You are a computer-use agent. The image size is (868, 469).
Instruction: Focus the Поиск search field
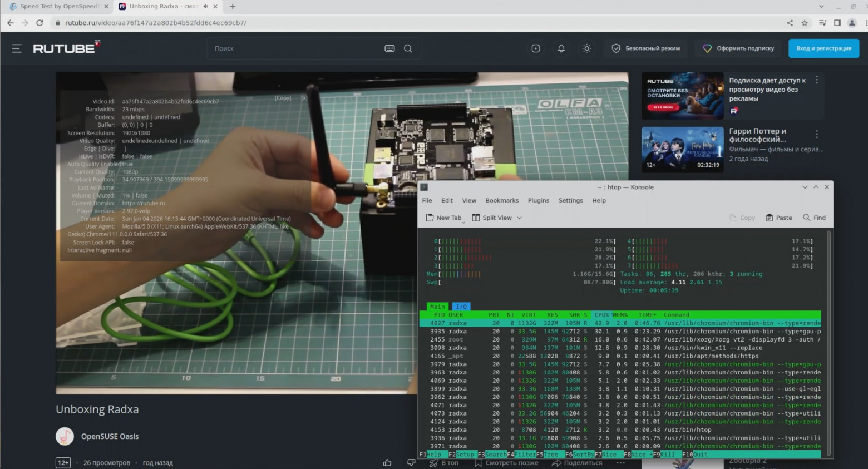coord(295,48)
